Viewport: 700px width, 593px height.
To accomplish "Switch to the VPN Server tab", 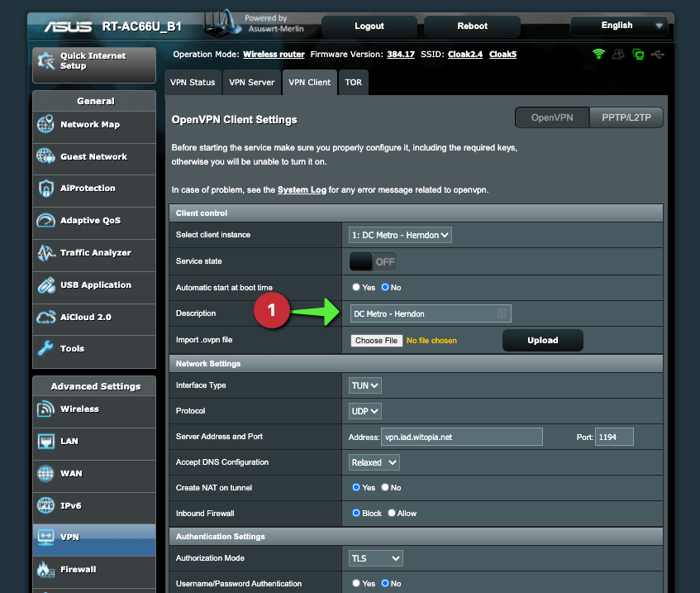I will point(251,83).
